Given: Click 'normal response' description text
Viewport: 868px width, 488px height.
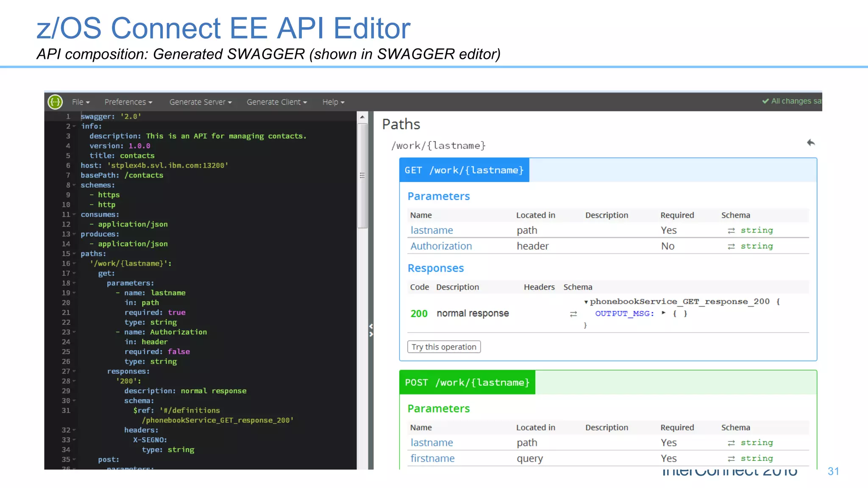Looking at the screenshot, I should [473, 313].
